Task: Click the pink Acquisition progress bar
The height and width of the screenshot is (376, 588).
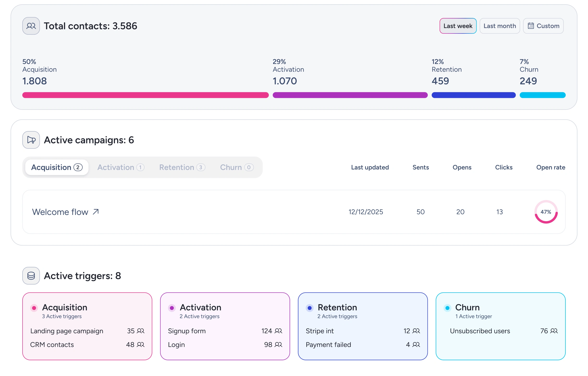Action: [x=145, y=95]
